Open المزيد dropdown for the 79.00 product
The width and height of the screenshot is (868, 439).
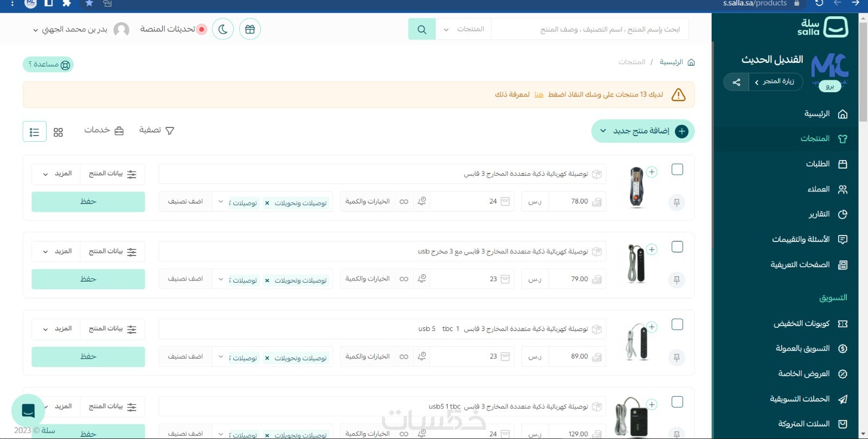click(56, 251)
